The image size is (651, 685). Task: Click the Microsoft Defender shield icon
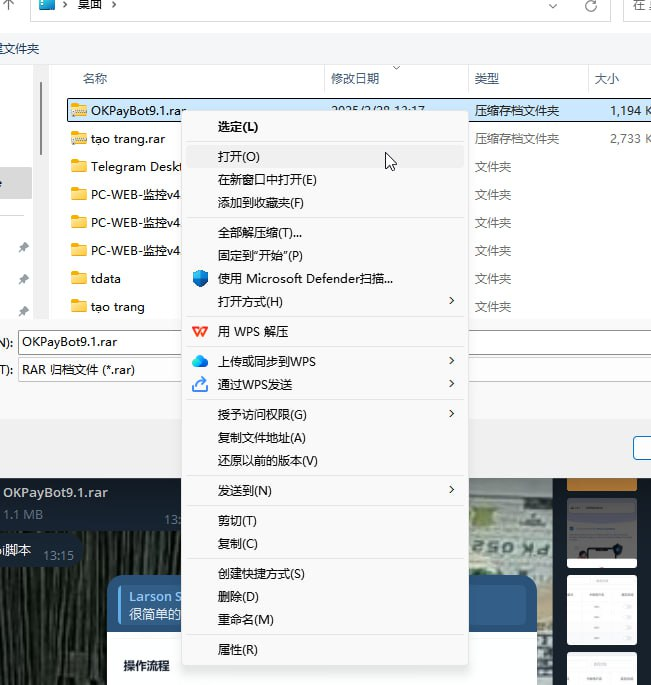(x=200, y=278)
